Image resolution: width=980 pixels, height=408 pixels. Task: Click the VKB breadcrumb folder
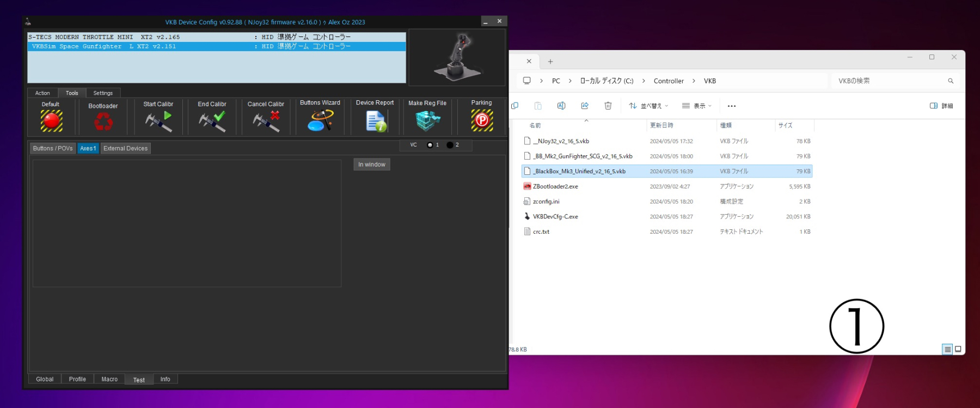(x=710, y=81)
